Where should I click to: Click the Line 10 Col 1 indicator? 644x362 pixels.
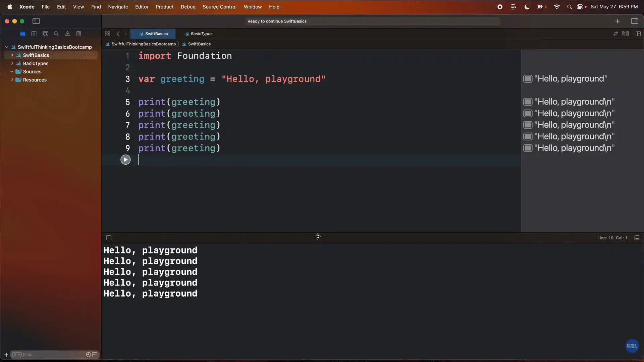click(x=612, y=238)
